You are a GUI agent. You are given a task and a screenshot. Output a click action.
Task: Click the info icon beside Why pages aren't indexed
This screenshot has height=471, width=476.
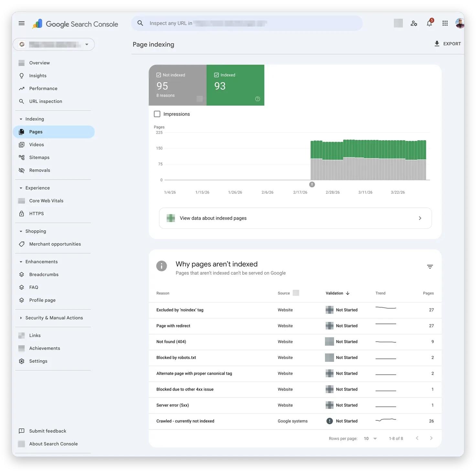(x=162, y=266)
